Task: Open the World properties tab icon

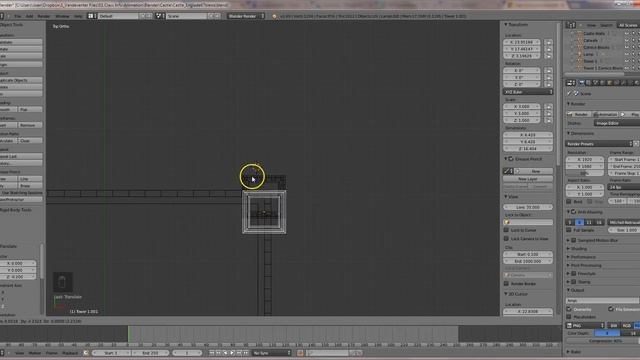Action: point(602,83)
